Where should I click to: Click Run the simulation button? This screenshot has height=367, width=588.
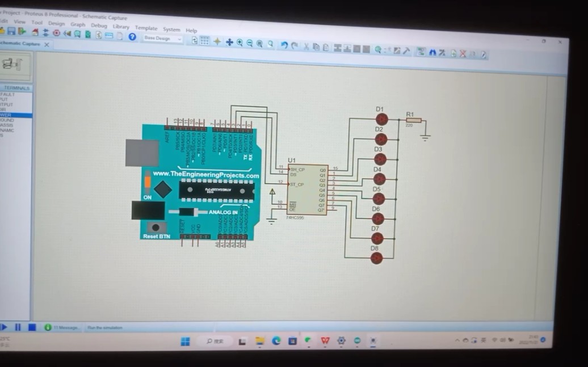(x=5, y=327)
